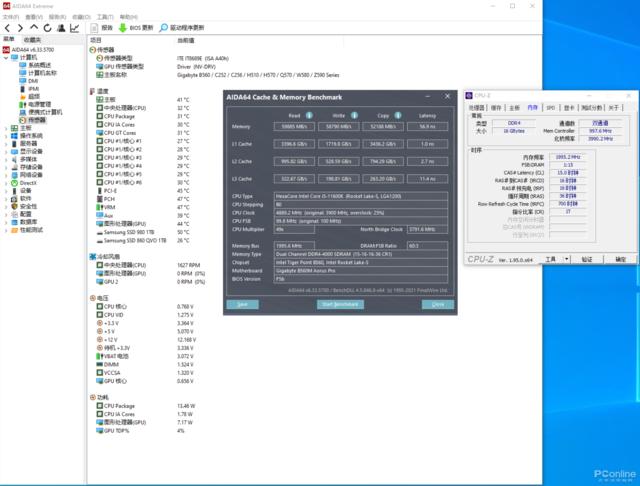The image size is (640, 486).
Task: Switch to CPU-Z 显卡 tab
Action: click(x=569, y=108)
